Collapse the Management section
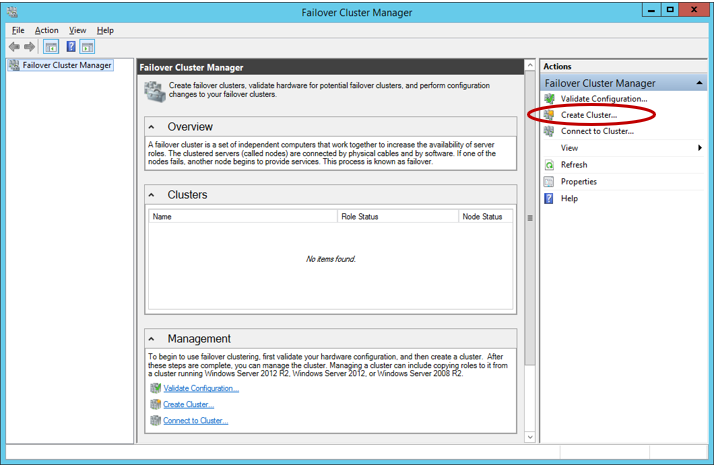The height and width of the screenshot is (469, 716). [x=152, y=339]
